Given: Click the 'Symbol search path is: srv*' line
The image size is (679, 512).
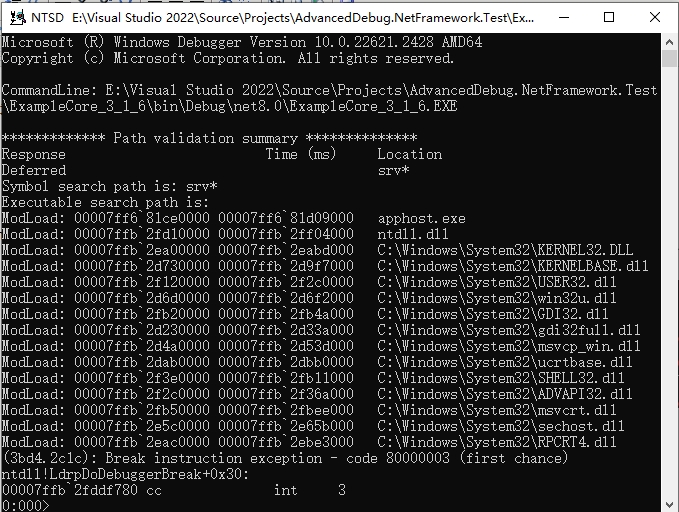Looking at the screenshot, I should [x=110, y=187].
